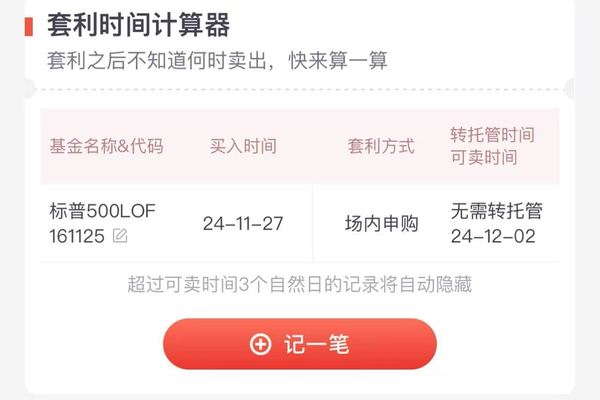The width and height of the screenshot is (600, 400).
Task: Select the buy date 24-11-27
Action: [x=243, y=224]
